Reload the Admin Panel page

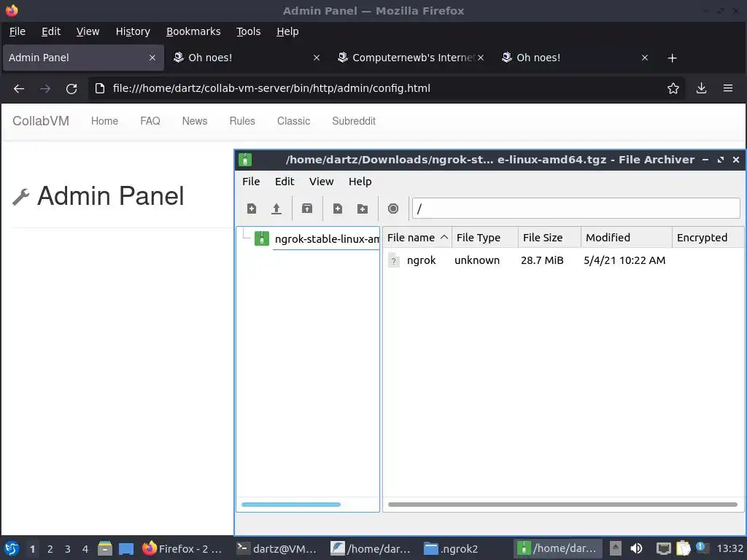pyautogui.click(x=71, y=88)
